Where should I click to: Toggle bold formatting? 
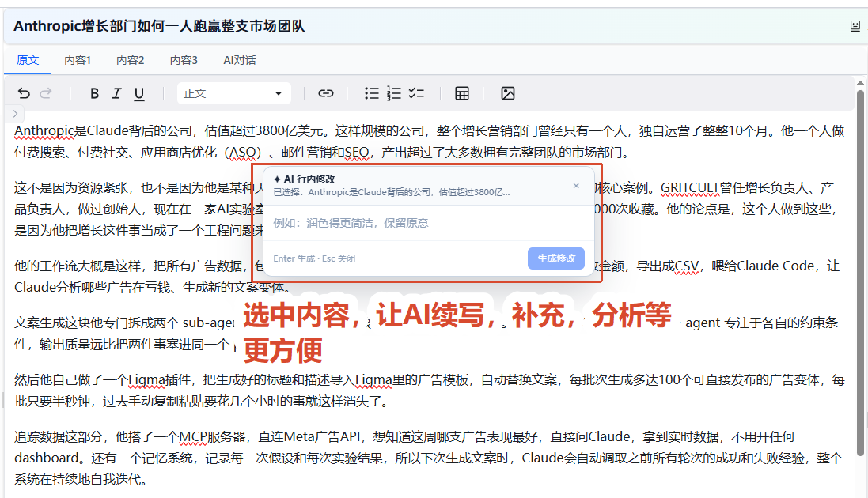[x=95, y=93]
